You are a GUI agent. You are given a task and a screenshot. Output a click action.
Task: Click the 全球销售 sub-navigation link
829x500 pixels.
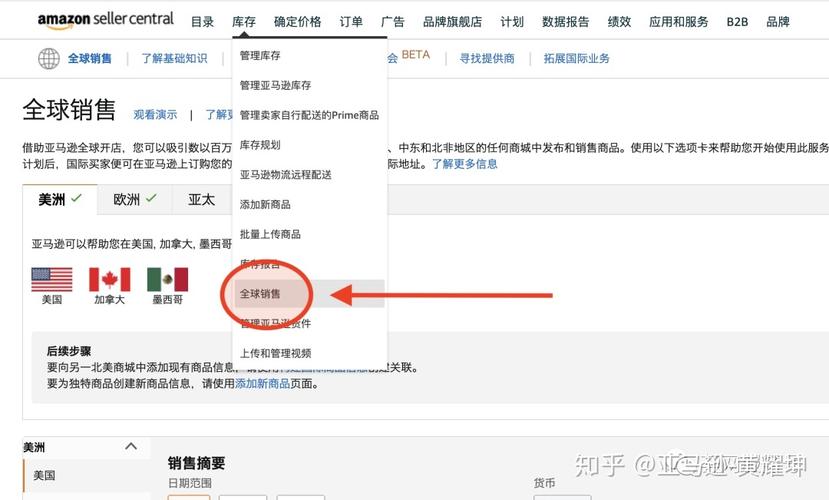[x=90, y=58]
